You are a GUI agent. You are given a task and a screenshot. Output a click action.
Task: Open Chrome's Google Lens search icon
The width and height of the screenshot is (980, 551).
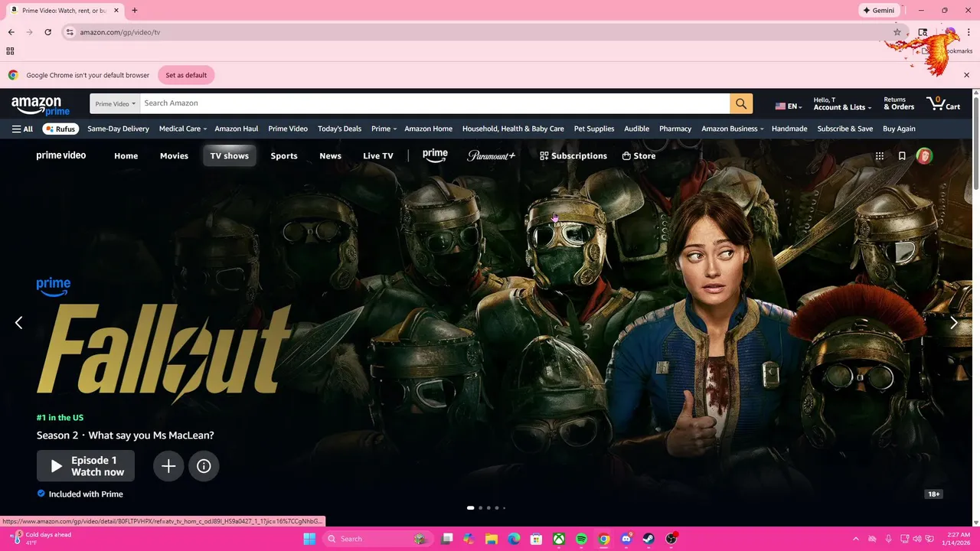pyautogui.click(x=923, y=32)
